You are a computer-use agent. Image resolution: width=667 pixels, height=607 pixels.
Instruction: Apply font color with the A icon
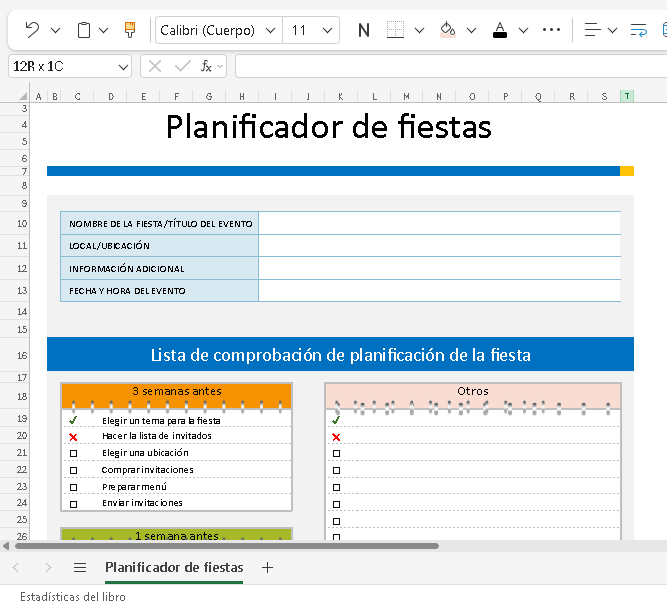[x=500, y=30]
